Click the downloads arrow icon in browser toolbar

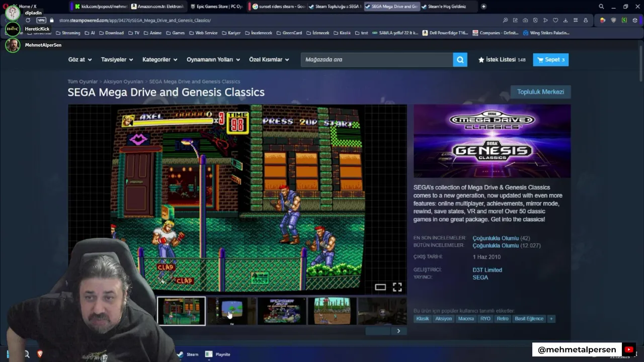(x=566, y=20)
